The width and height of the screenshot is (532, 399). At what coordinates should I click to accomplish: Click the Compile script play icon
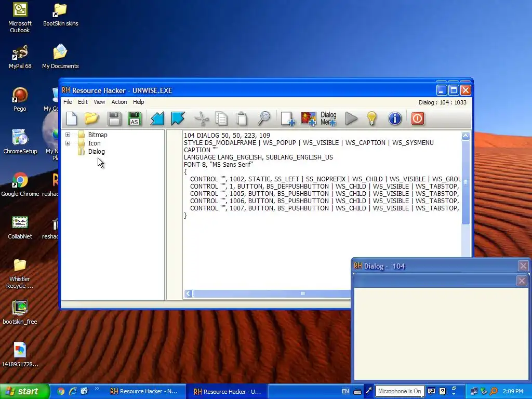click(351, 118)
